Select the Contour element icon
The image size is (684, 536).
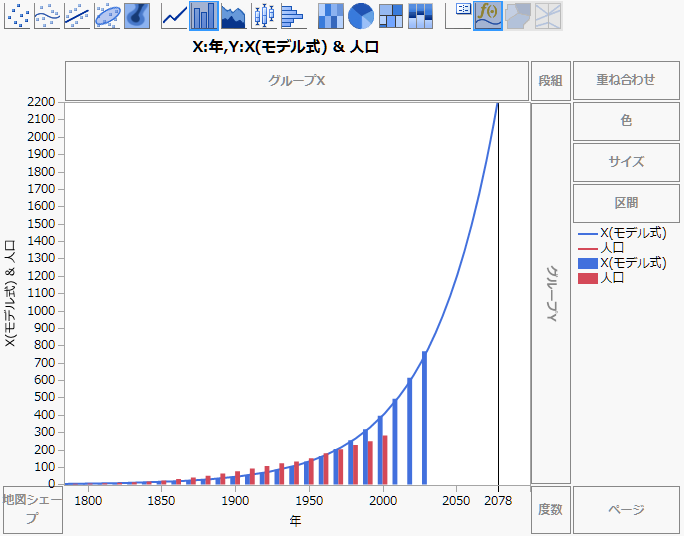coord(138,15)
